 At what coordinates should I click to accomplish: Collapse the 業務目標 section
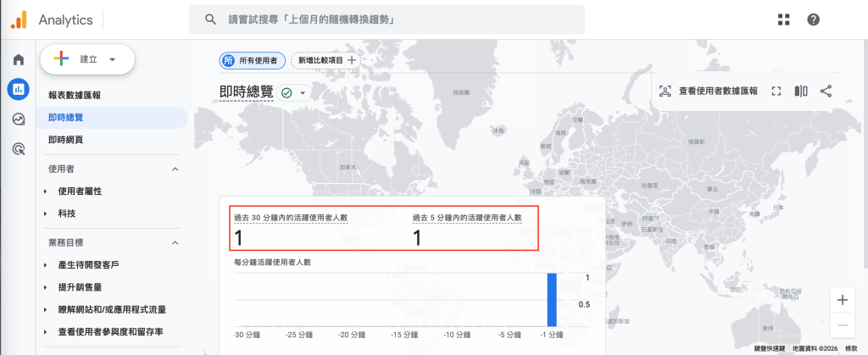pyautogui.click(x=175, y=243)
